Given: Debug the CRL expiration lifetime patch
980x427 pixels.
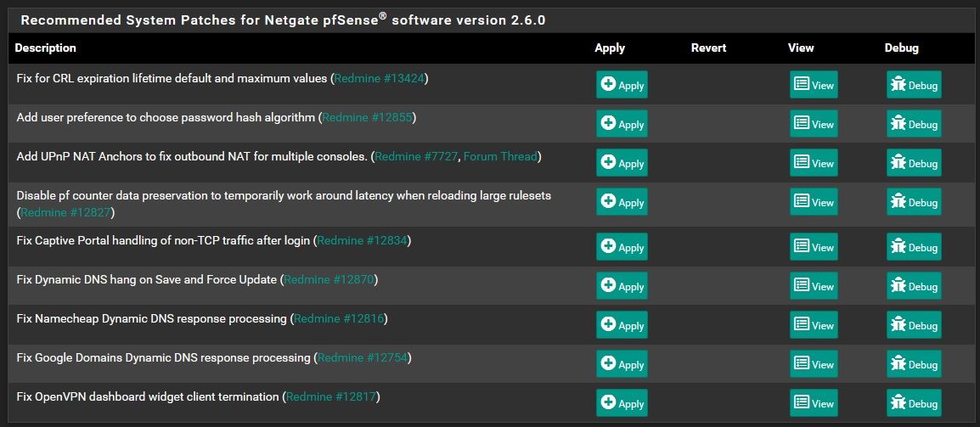Looking at the screenshot, I should [x=914, y=84].
